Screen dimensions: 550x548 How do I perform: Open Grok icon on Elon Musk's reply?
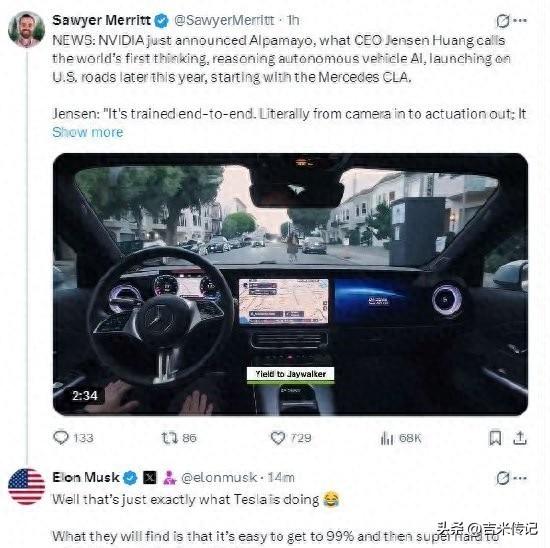(x=503, y=478)
